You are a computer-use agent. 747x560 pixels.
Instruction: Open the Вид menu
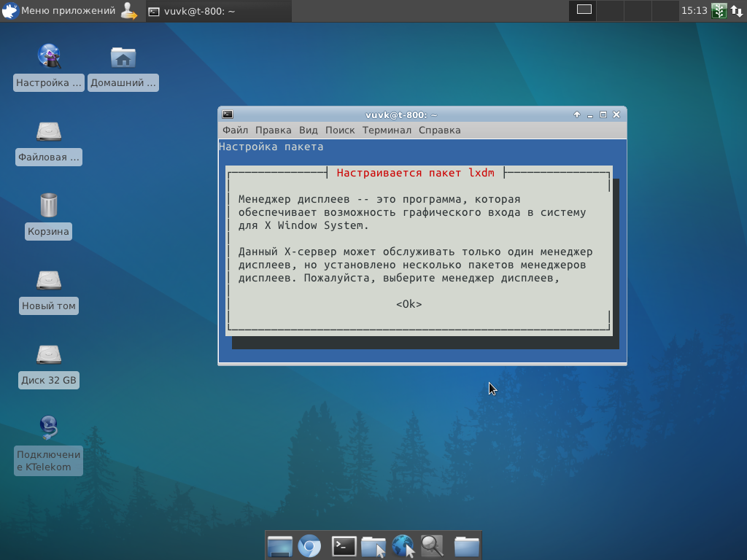click(x=309, y=130)
